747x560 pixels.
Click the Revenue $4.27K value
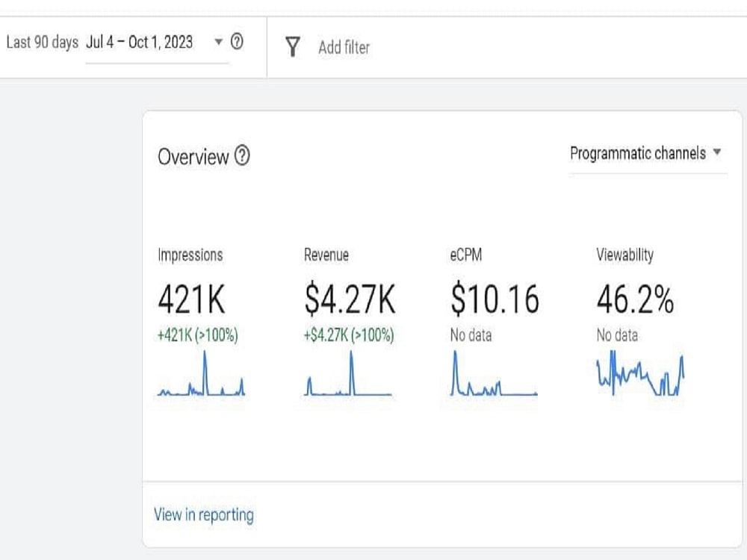pyautogui.click(x=350, y=299)
